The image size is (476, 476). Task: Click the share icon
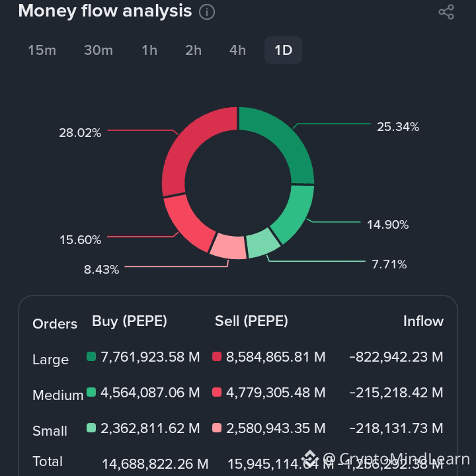[446, 12]
